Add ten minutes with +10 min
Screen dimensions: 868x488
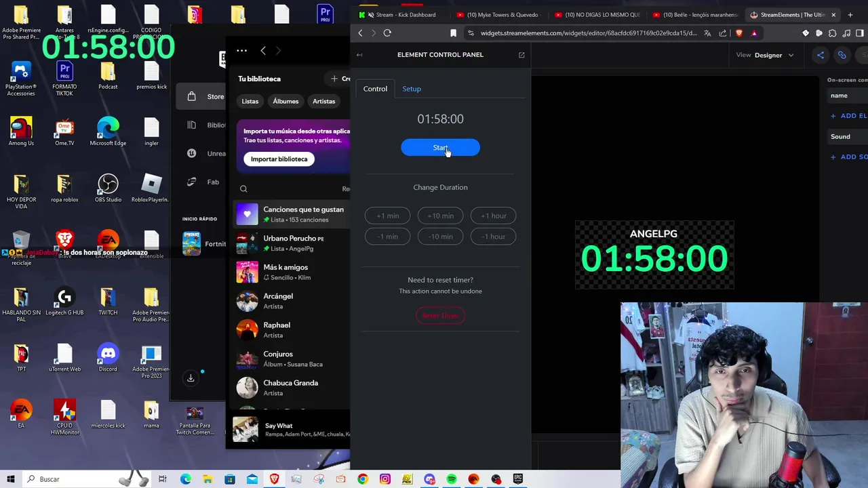pos(440,216)
